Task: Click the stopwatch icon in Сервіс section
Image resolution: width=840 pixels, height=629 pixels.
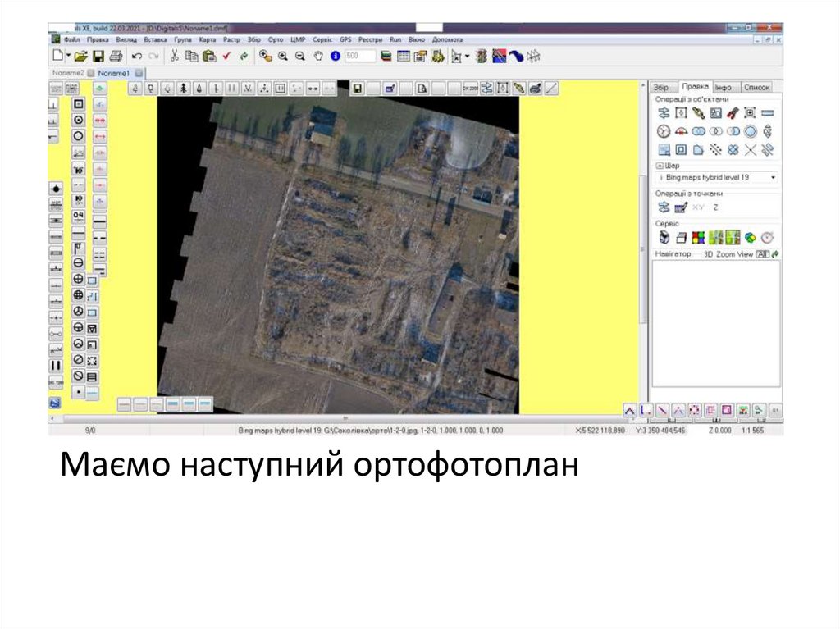Action: (768, 238)
